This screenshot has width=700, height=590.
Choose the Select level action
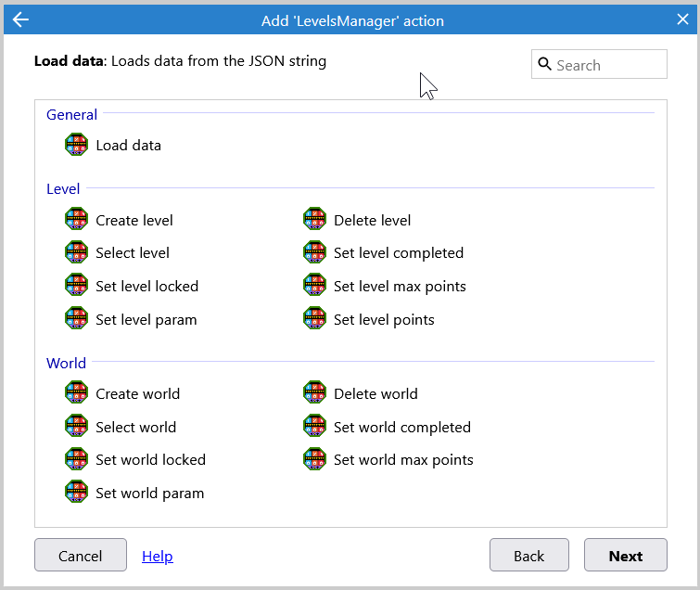[133, 252]
